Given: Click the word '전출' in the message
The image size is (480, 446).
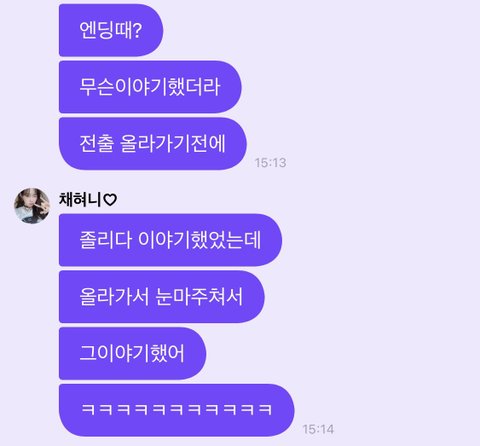Looking at the screenshot, I should pyautogui.click(x=97, y=144).
